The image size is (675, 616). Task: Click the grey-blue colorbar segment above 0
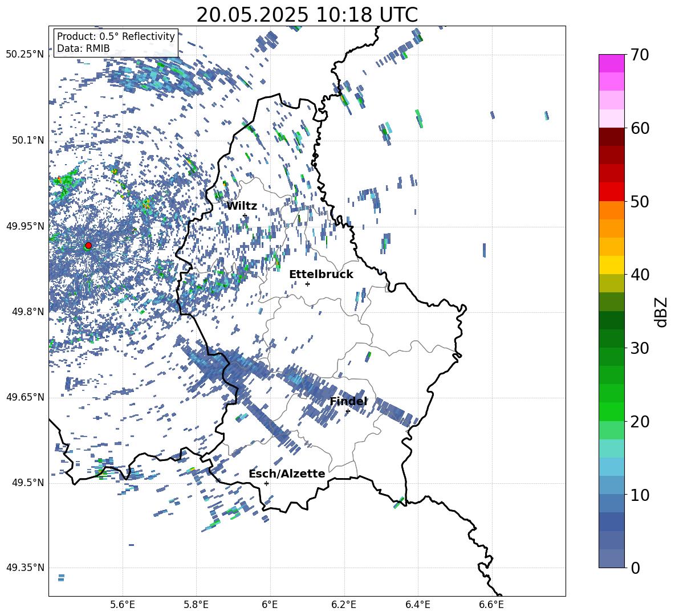pyautogui.click(x=611, y=558)
